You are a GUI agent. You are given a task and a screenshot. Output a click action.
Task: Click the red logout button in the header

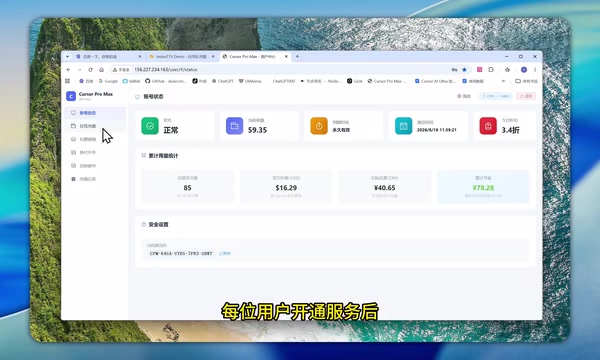coord(526,96)
